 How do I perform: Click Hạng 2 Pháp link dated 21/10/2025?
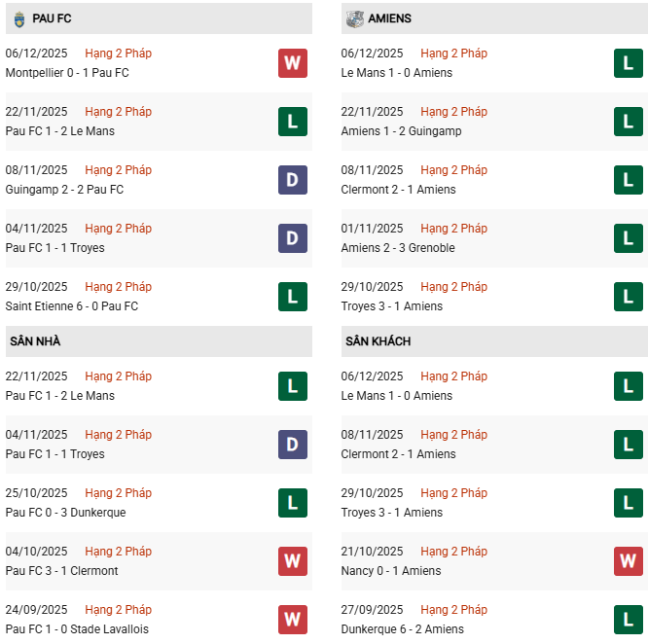[454, 552]
